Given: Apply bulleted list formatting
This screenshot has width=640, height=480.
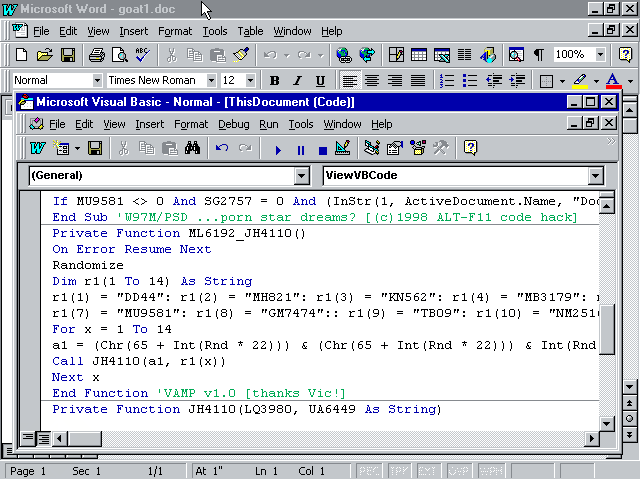Looking at the screenshot, I should pos(470,80).
